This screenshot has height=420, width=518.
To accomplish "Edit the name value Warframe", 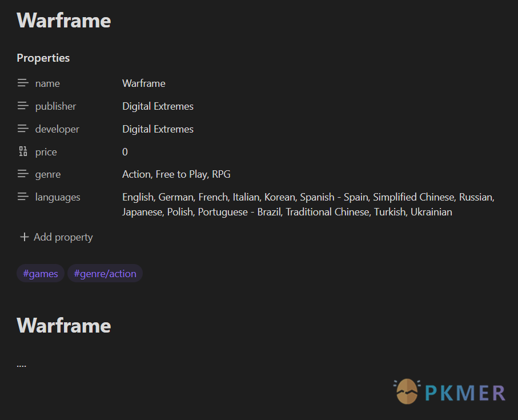I will (x=144, y=83).
